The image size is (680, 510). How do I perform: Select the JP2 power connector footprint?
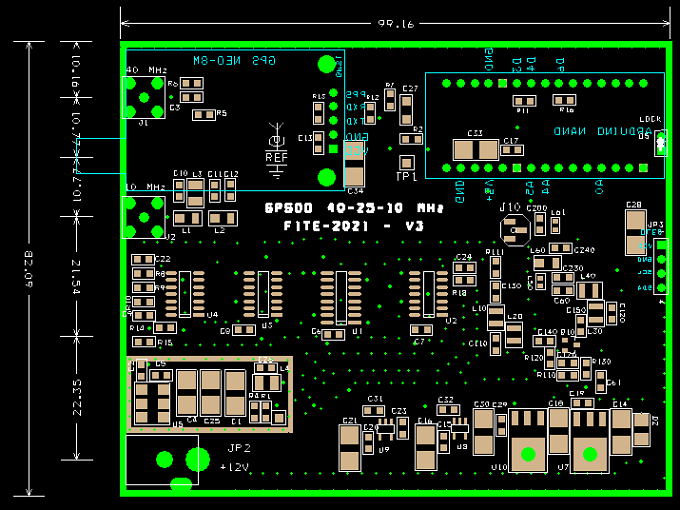(x=162, y=460)
